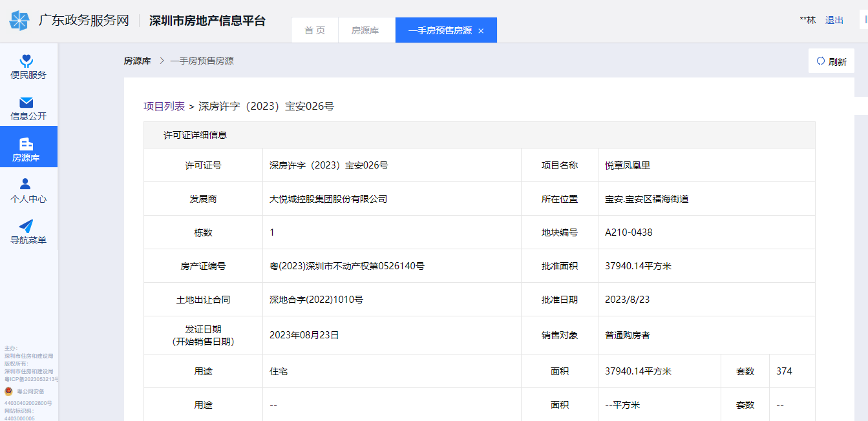Screen dimensions: 868x421
Task: Click 一手房预售房源 in the breadcrumb
Action: pyautogui.click(x=202, y=61)
